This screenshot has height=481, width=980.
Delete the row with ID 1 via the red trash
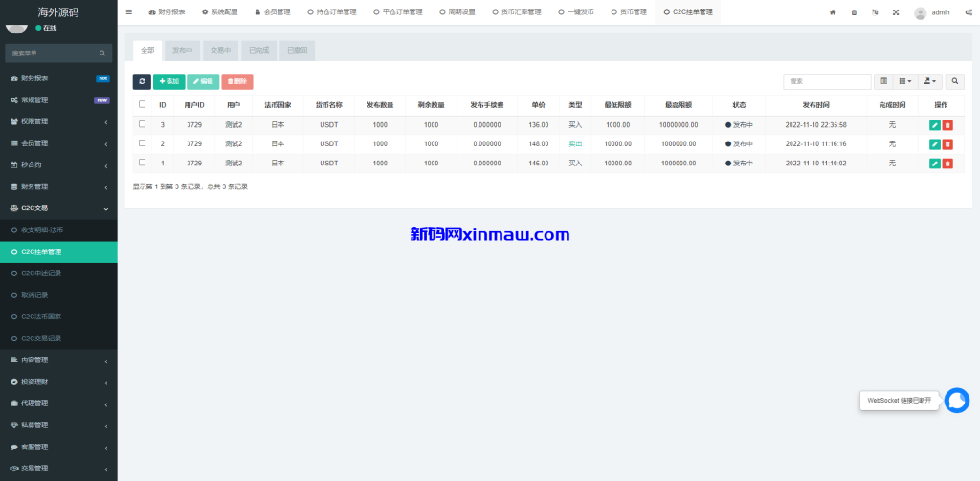coord(947,164)
